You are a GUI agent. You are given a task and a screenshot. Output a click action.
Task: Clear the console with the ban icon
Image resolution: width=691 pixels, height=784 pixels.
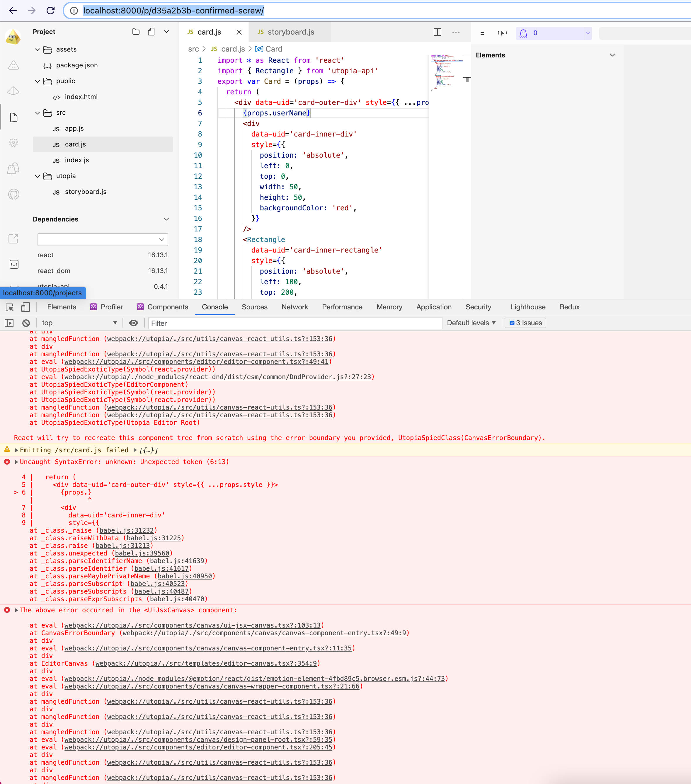click(26, 323)
